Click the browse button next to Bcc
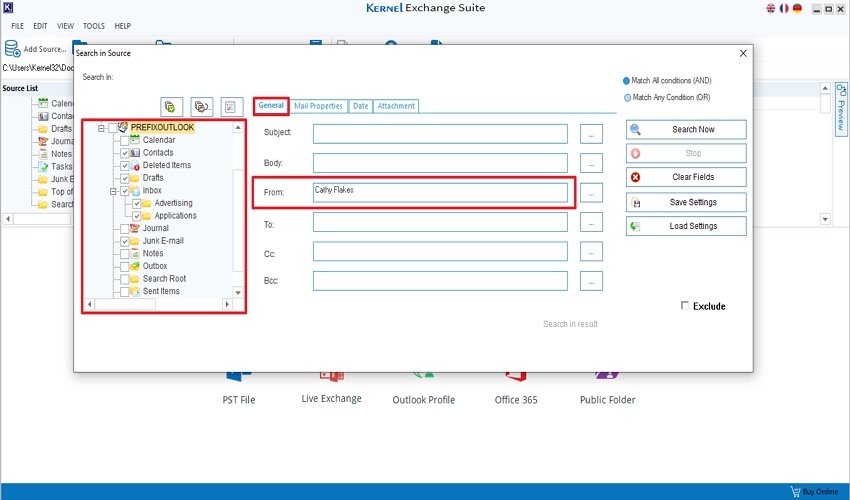 591,281
